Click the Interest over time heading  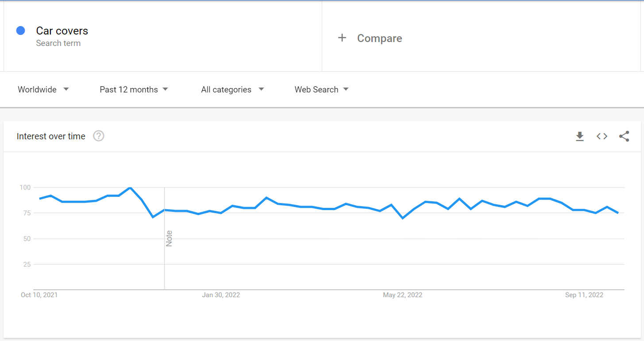pos(51,136)
